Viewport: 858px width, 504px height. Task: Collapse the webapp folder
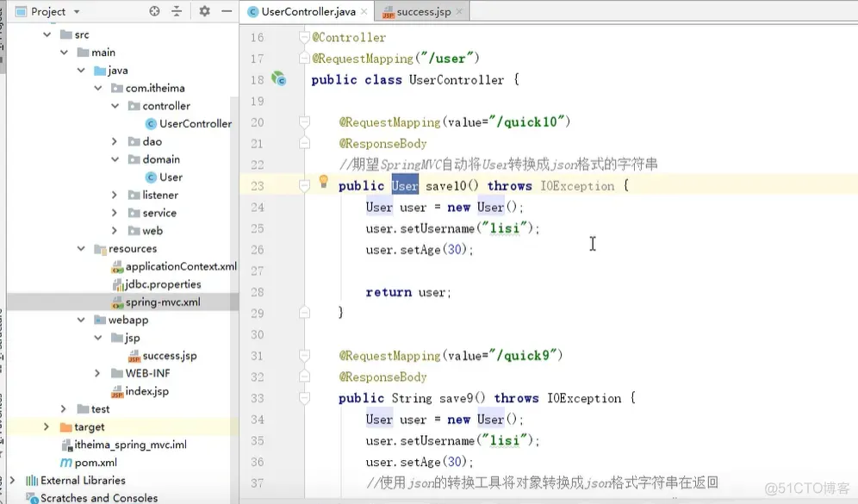[81, 320]
